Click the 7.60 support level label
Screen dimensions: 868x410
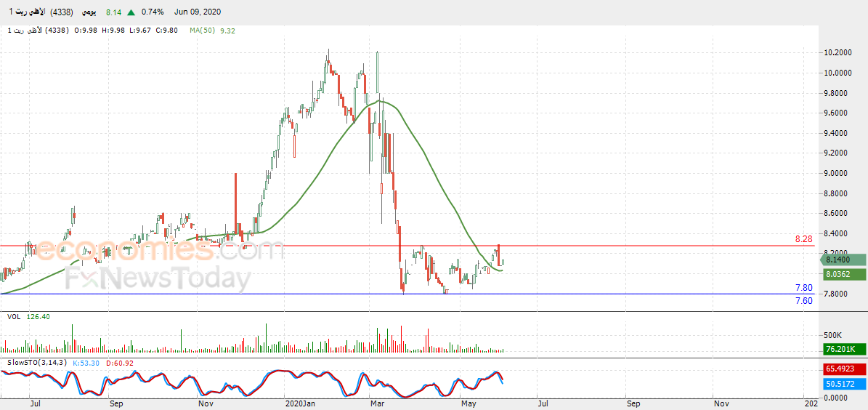(803, 301)
